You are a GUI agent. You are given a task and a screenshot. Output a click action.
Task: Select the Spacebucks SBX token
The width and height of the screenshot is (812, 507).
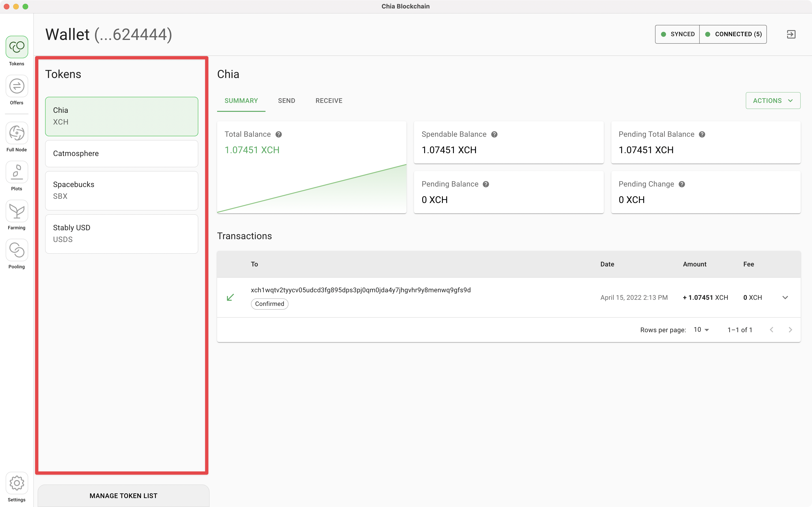(x=121, y=191)
